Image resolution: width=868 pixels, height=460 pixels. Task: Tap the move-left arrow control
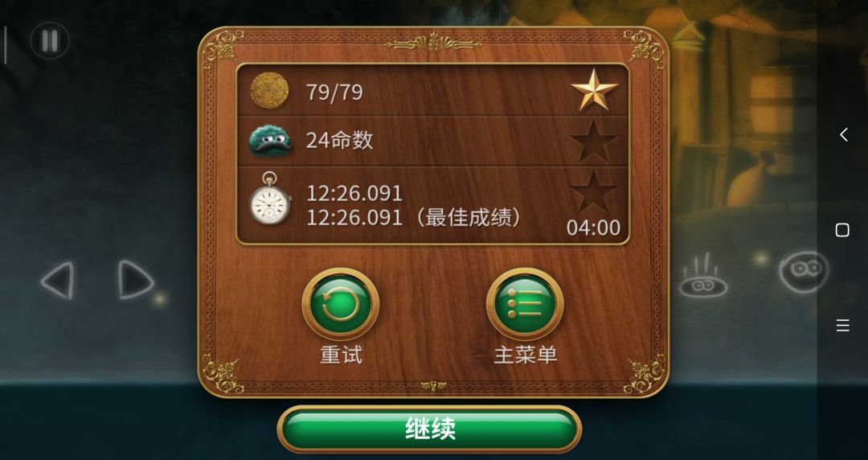pos(58,281)
